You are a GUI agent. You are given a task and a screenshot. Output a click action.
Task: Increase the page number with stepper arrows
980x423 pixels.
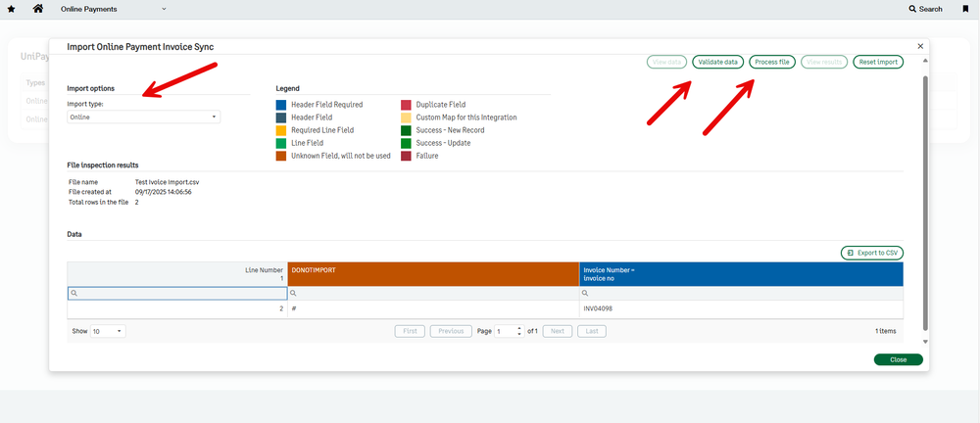520,329
